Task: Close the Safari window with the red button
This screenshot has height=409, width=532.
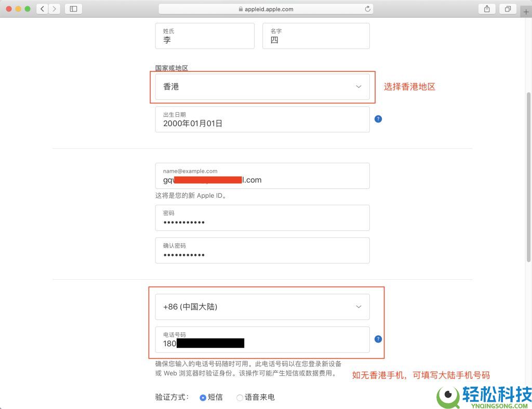Action: pyautogui.click(x=9, y=9)
